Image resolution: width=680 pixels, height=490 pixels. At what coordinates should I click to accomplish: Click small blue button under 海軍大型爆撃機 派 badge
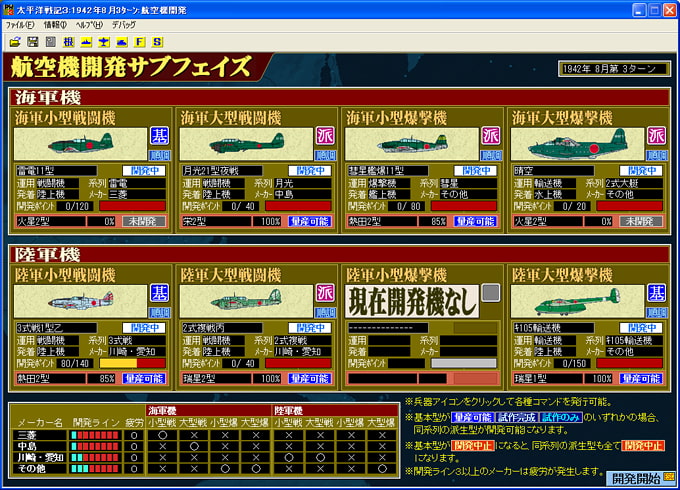657,155
